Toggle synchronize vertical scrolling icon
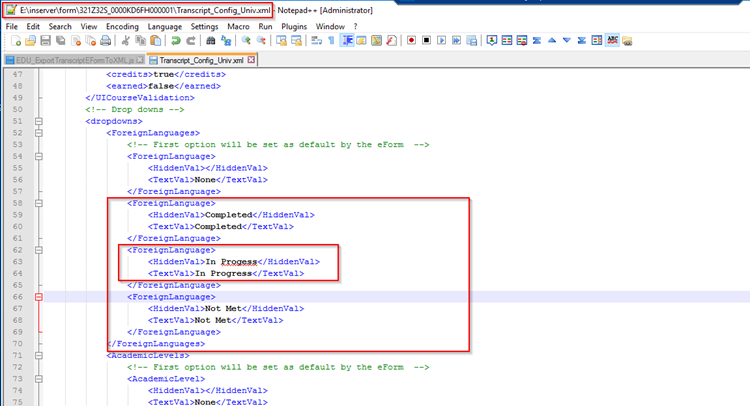The image size is (750, 406). [x=281, y=41]
